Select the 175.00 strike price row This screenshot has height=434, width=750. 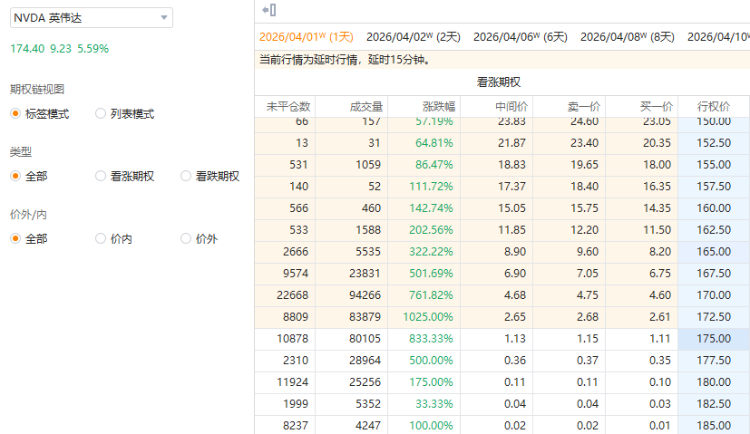pos(713,338)
